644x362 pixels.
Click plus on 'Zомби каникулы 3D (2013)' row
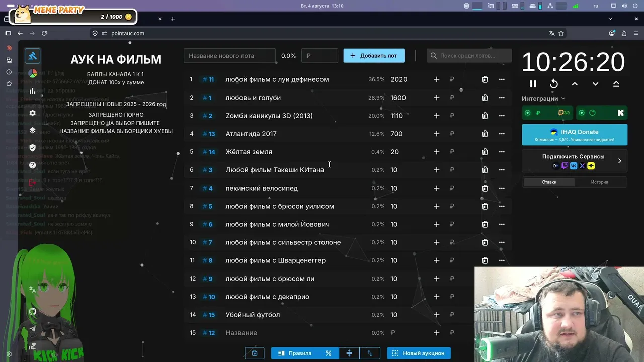click(437, 116)
